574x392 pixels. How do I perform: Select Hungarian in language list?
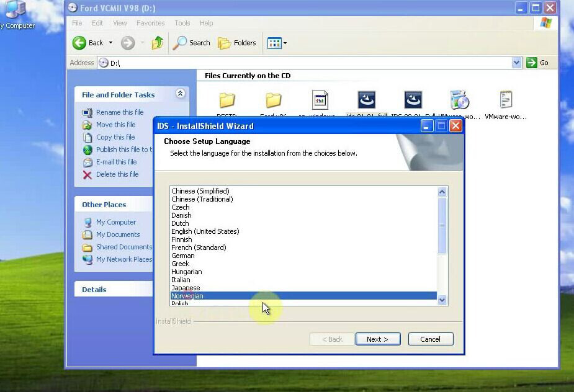tap(304, 272)
